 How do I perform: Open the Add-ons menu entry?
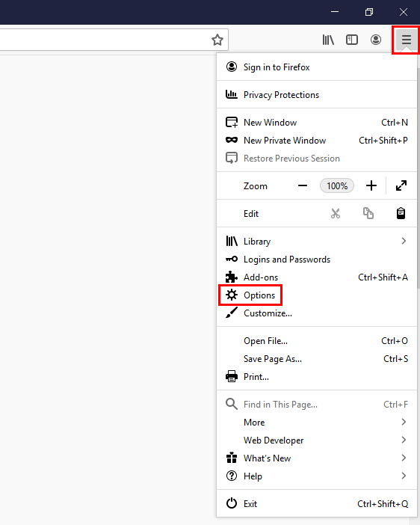(x=317, y=277)
